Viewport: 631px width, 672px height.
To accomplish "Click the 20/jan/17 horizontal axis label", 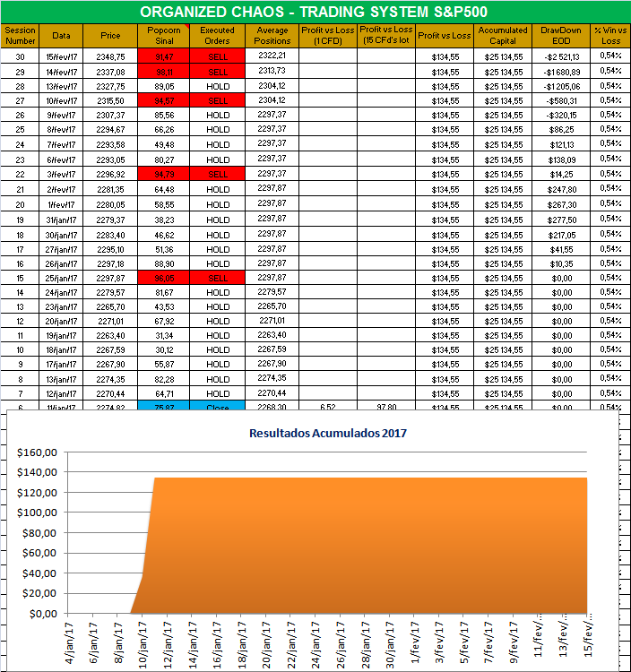I will (x=266, y=644).
